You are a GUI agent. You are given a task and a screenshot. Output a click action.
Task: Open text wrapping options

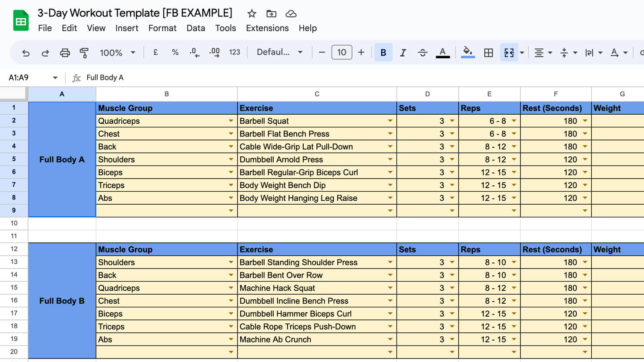pyautogui.click(x=594, y=53)
